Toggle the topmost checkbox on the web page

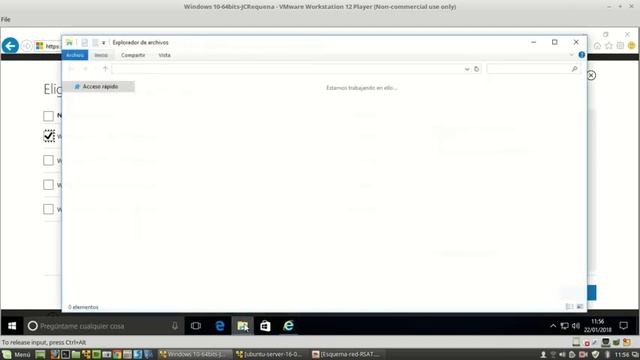(48, 116)
